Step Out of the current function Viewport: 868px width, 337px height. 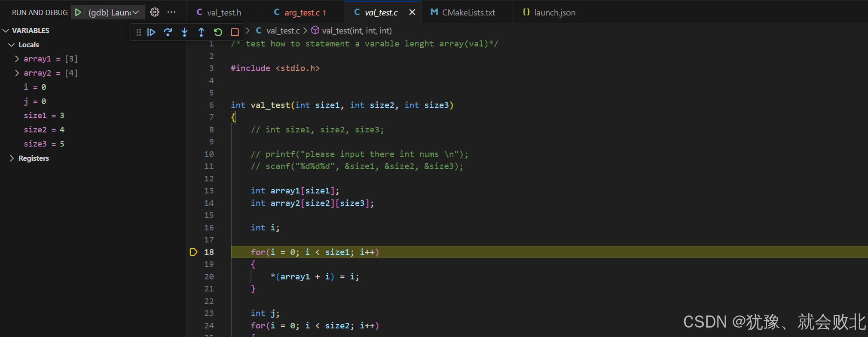(201, 32)
